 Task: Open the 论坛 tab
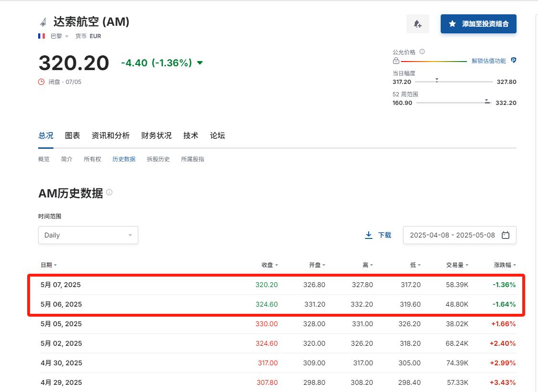coord(217,135)
